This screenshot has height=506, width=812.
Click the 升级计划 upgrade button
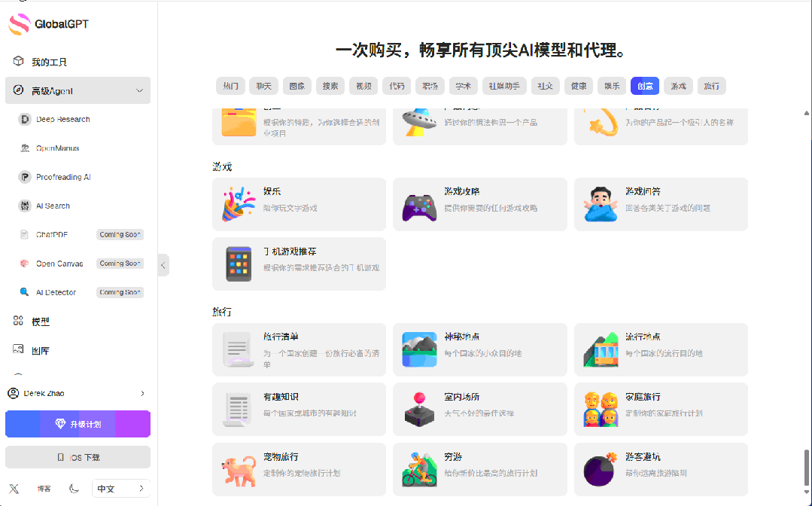point(78,423)
